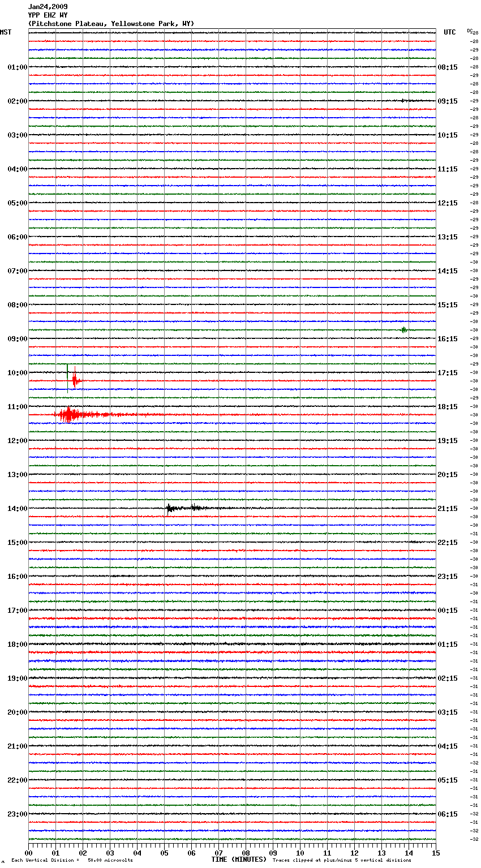
Task: Click minute 13 on the bottom time axis
Action: (x=382, y=853)
